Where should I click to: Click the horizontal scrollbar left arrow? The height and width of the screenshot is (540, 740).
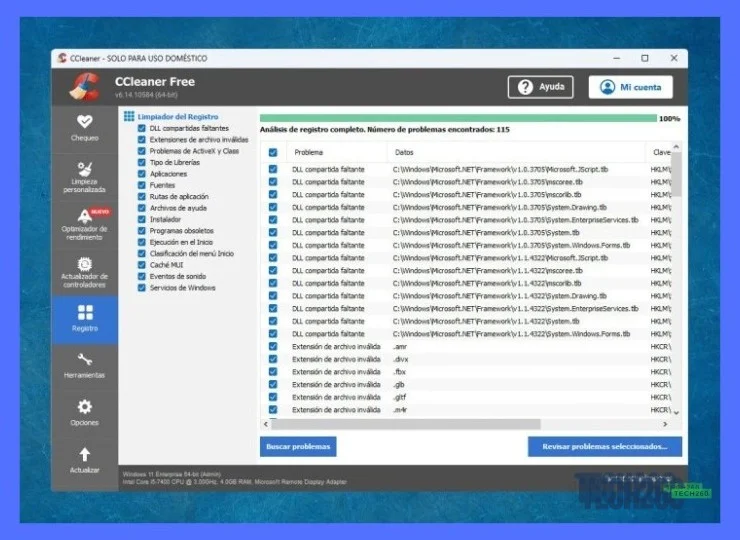pos(266,424)
